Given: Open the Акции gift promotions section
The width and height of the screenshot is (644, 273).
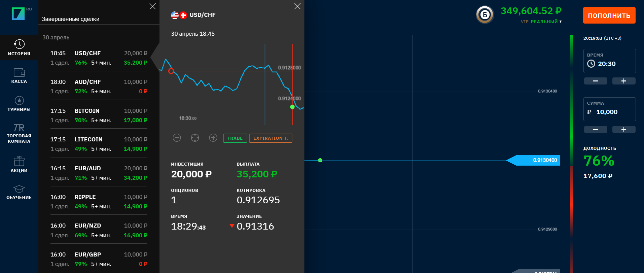Looking at the screenshot, I should pos(19,165).
